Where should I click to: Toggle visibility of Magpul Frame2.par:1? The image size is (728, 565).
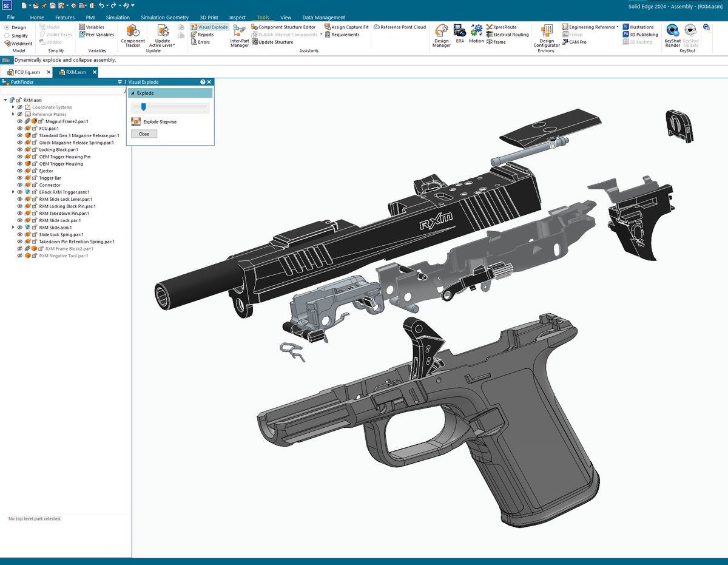[19, 121]
